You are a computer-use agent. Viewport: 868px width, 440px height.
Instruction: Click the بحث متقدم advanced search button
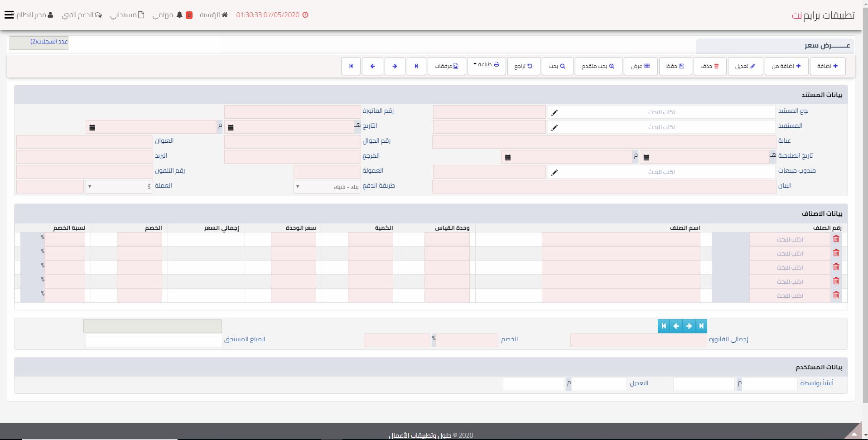coord(598,66)
